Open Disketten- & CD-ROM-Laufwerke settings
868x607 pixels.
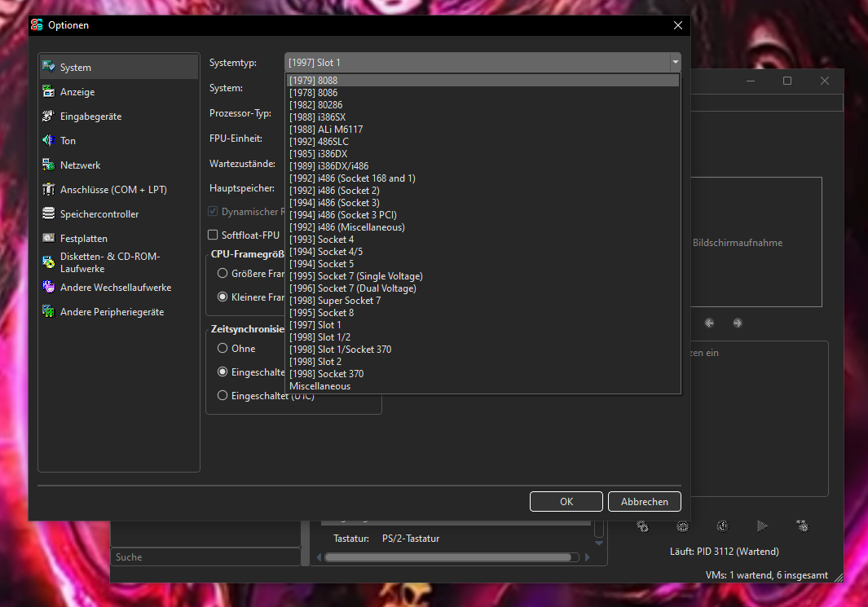[47, 262]
